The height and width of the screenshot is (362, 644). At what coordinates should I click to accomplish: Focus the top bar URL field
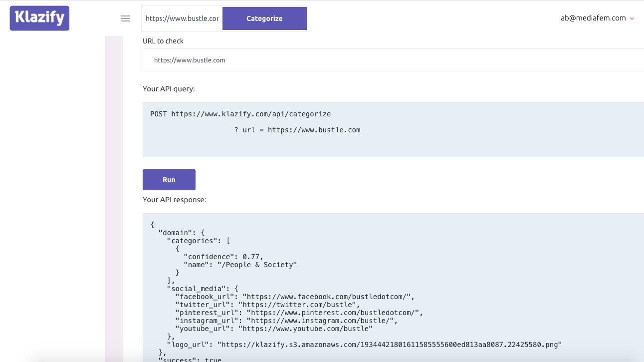pos(182,18)
